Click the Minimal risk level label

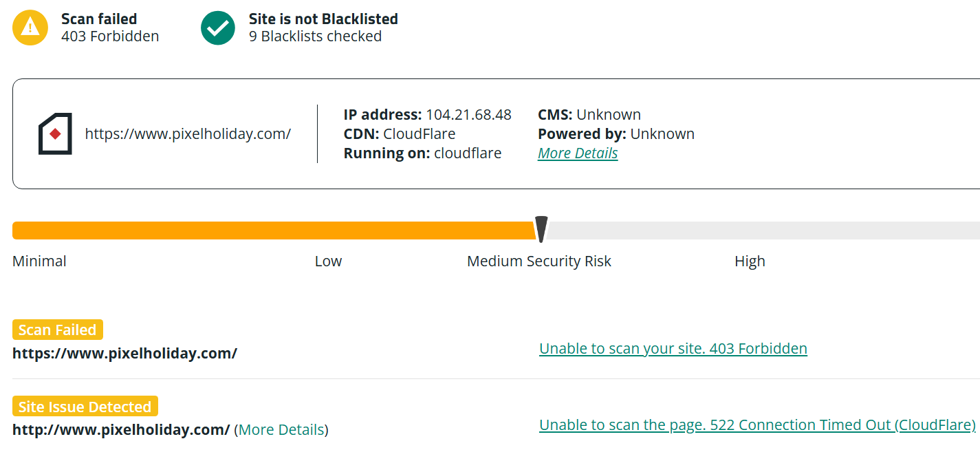pos(39,261)
